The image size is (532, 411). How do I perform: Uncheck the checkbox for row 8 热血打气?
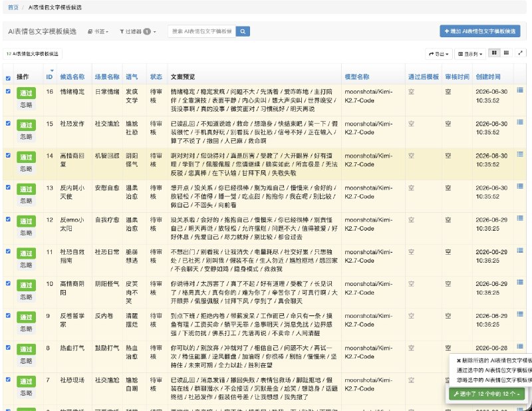point(8,347)
